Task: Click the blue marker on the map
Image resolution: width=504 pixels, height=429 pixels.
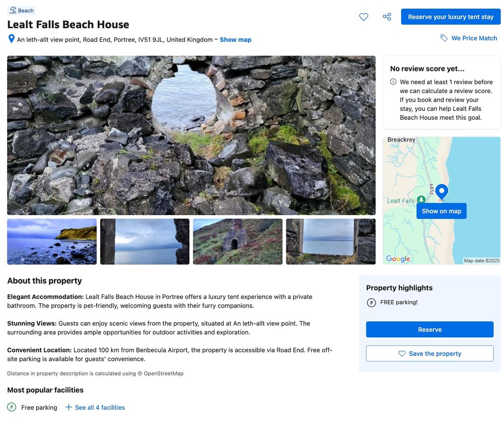Action: click(x=441, y=190)
